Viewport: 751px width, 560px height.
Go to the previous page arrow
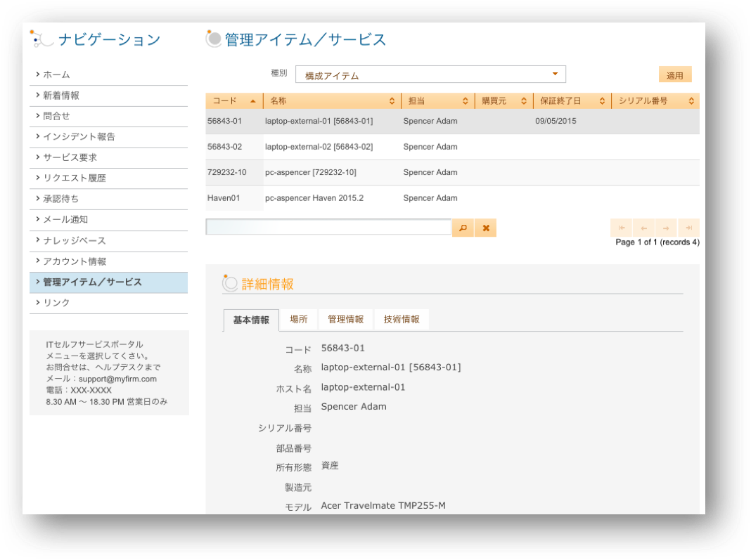pyautogui.click(x=643, y=228)
